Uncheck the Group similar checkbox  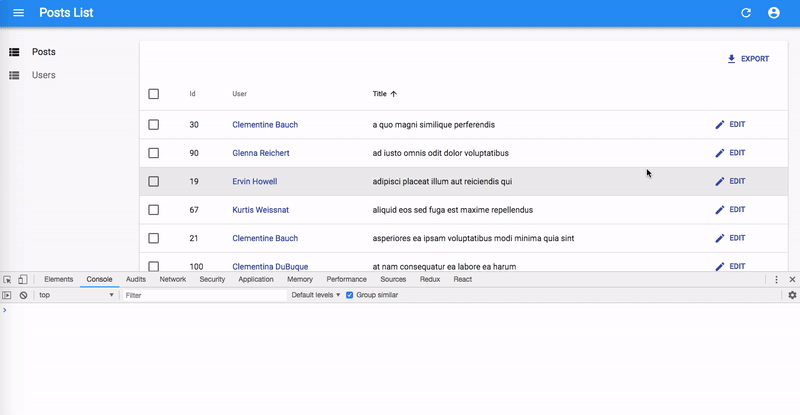click(349, 295)
